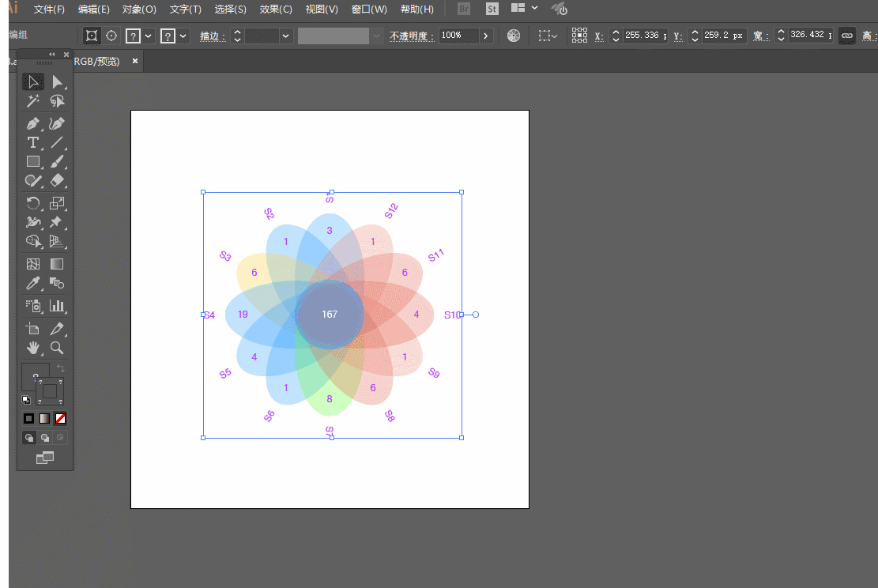Choose the Rectangle tool
Image resolution: width=878 pixels, height=588 pixels.
click(x=33, y=161)
